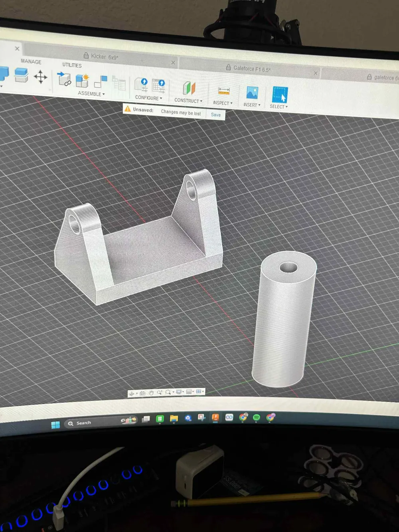Open the green app icon in taskbar
The width and height of the screenshot is (399, 532).
[160, 418]
